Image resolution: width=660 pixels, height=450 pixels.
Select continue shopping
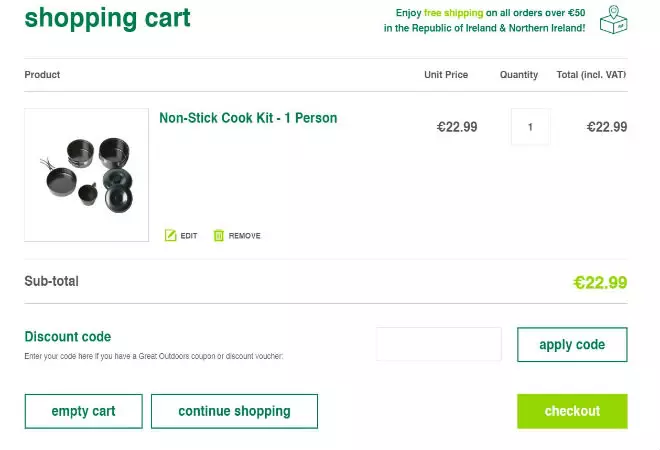click(x=234, y=411)
